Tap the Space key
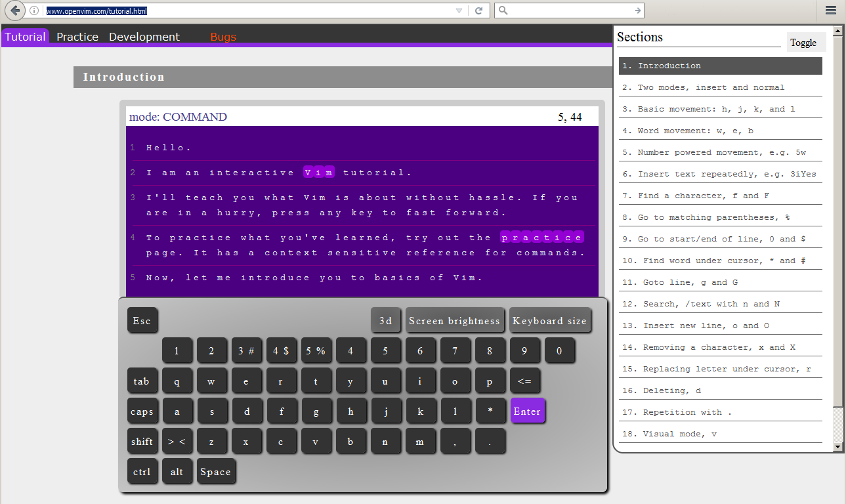The image size is (846, 504). click(x=216, y=471)
